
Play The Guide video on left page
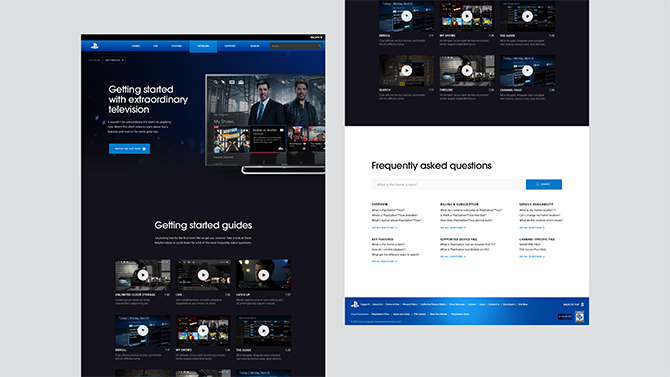pos(264,330)
